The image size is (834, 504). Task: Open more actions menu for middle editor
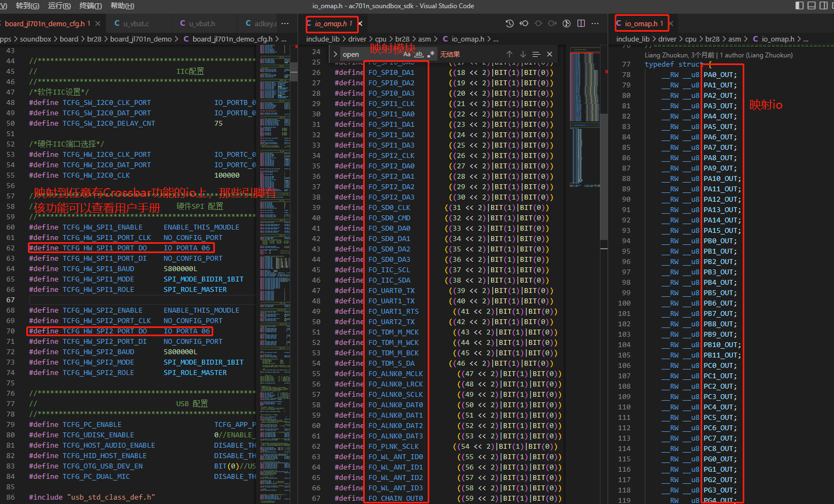595,24
